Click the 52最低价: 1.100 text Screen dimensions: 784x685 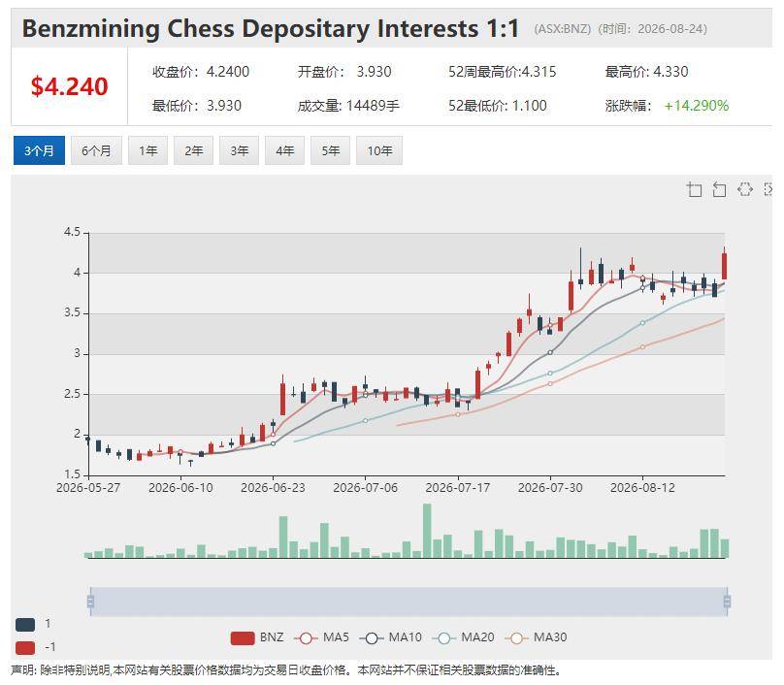point(498,106)
